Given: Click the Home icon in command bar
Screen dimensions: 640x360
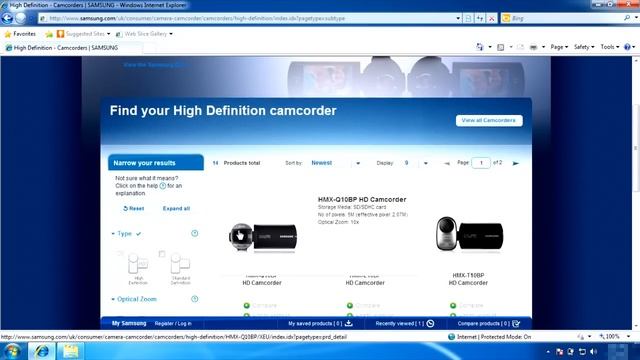Looking at the screenshot, I should click(480, 47).
